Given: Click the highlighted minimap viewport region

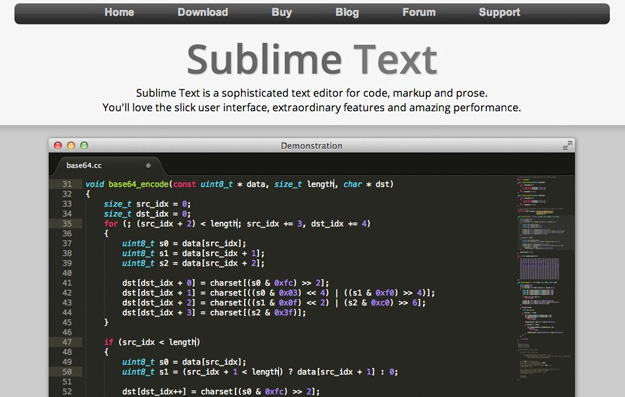Looking at the screenshot, I should pyautogui.click(x=545, y=232).
